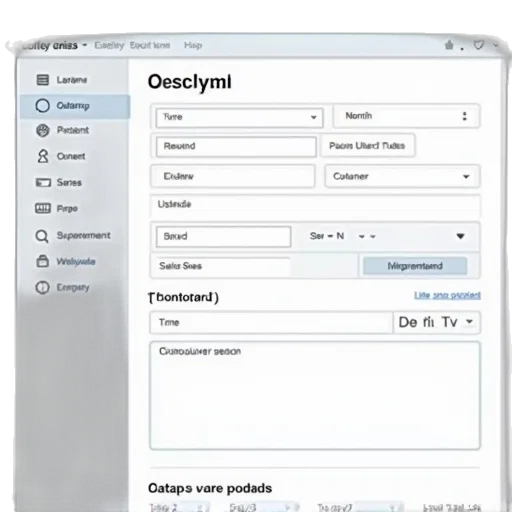Click the Month stepper arrows
This screenshot has height=512, width=512.
pos(464,116)
